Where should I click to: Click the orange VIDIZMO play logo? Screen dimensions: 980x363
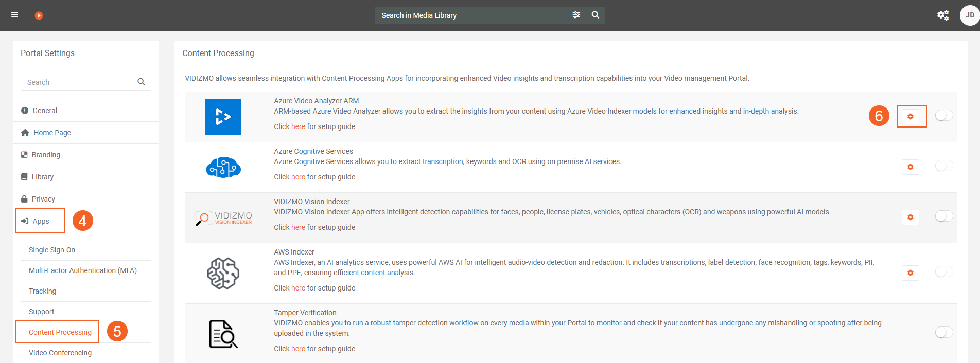[x=39, y=15]
